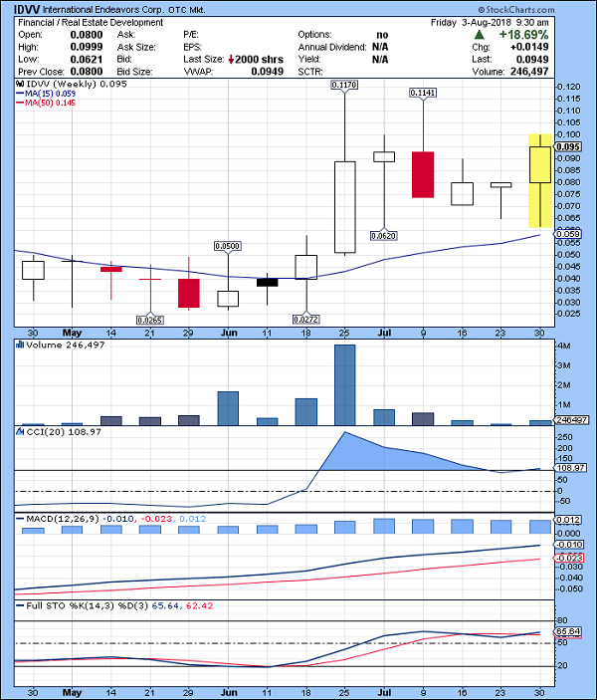The width and height of the screenshot is (597, 700).
Task: Click the Low value 0.0621
Action: coord(87,60)
